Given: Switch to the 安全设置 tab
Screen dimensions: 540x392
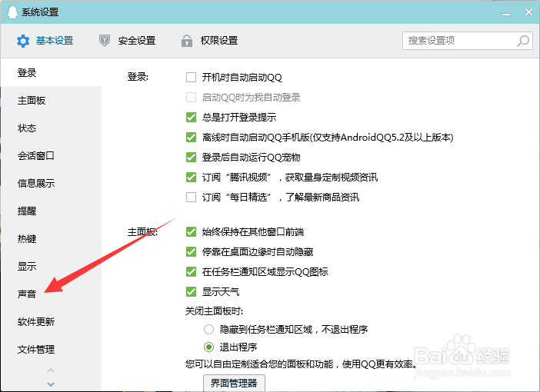Looking at the screenshot, I should pyautogui.click(x=127, y=41).
